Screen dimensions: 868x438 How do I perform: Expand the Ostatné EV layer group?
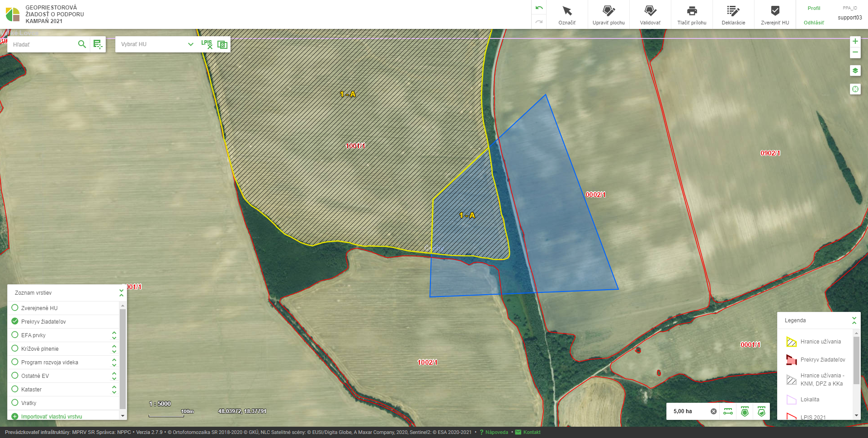(x=114, y=376)
